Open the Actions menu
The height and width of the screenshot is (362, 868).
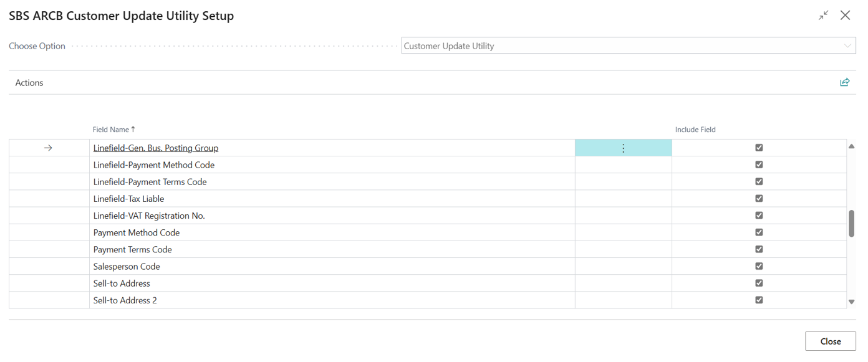coord(29,83)
